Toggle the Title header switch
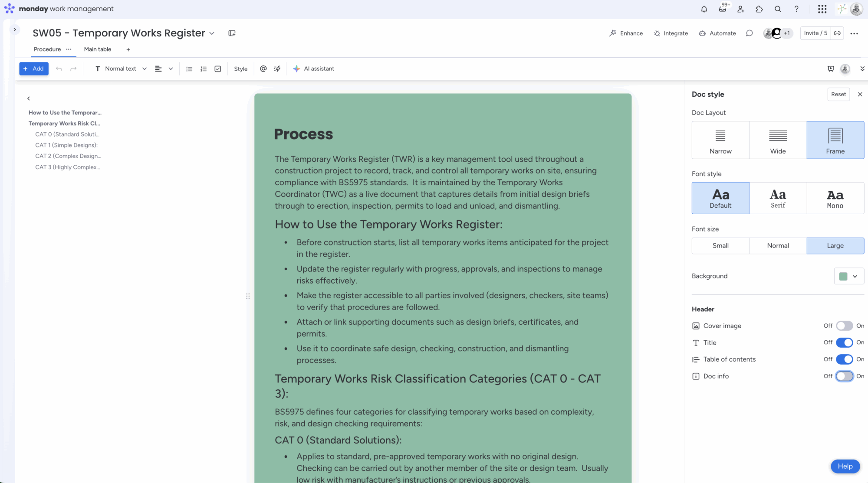The image size is (868, 483). click(844, 343)
